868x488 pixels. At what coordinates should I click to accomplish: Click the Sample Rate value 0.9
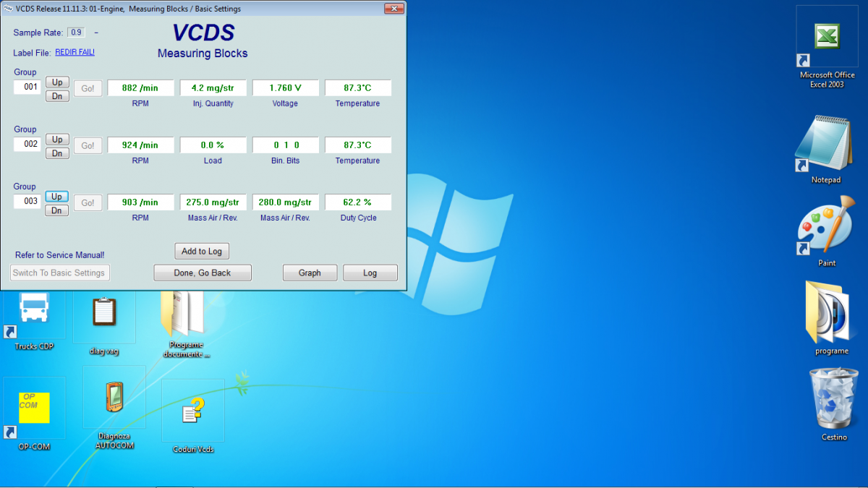tap(76, 33)
